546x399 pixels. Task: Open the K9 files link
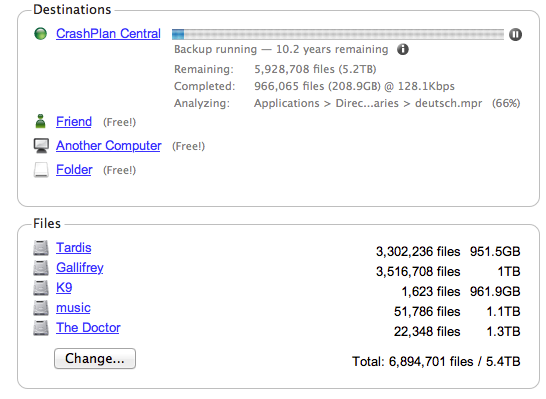click(x=64, y=288)
